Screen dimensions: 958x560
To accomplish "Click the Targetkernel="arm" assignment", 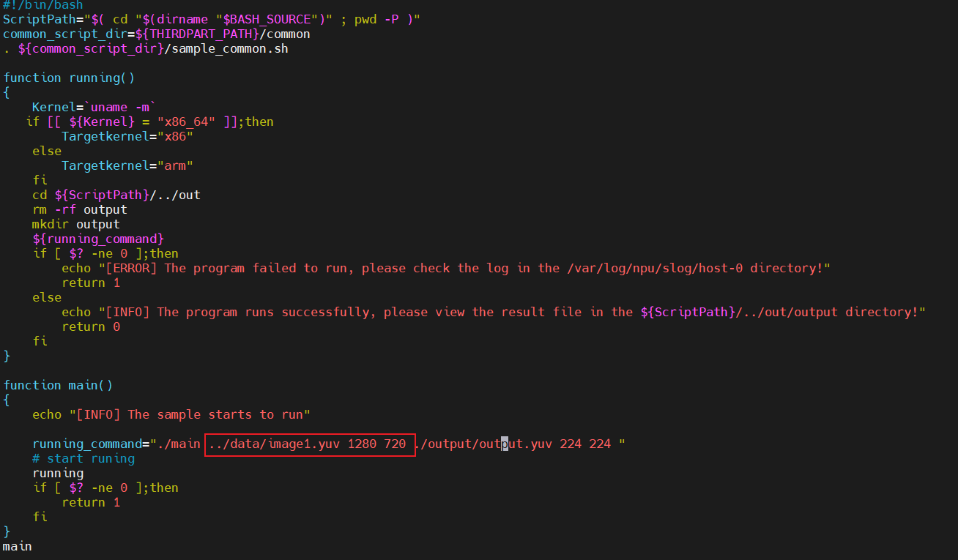I will 127,165.
